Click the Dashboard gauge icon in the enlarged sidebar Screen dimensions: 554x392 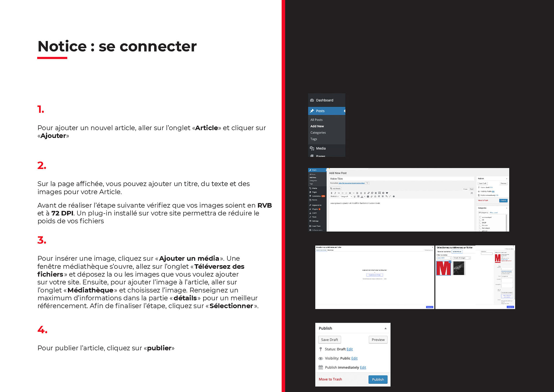tap(312, 100)
